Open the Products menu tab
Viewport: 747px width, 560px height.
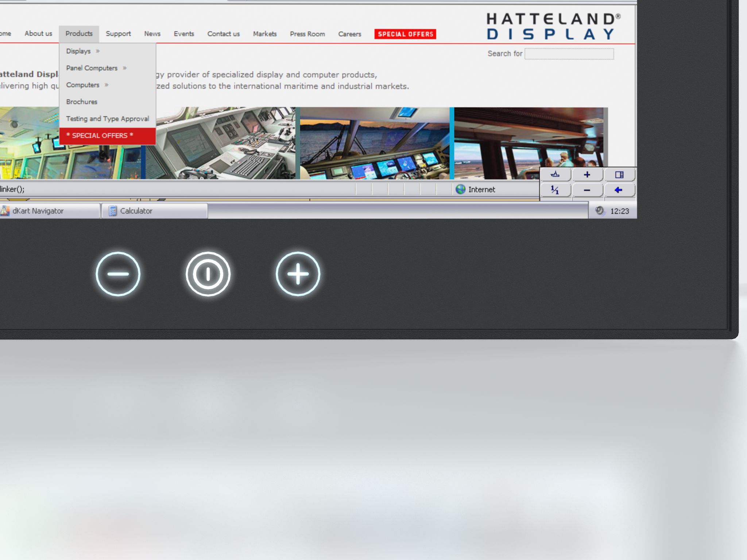pyautogui.click(x=79, y=34)
